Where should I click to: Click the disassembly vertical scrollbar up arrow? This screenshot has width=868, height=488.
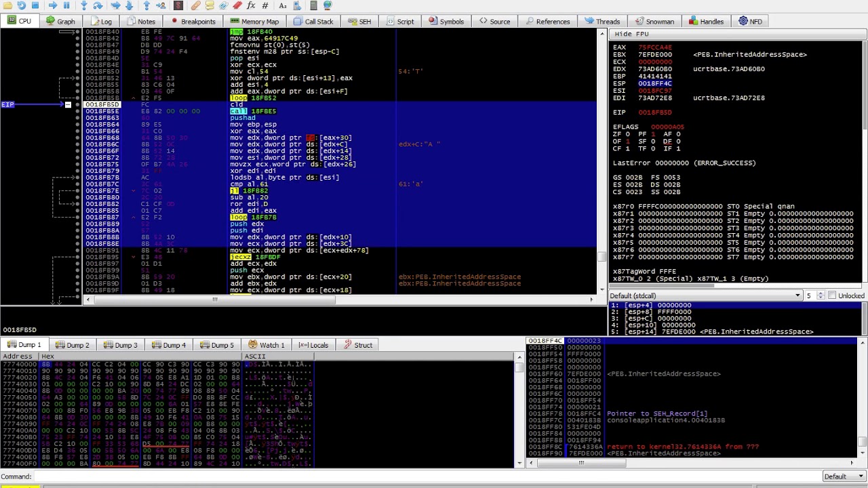[x=602, y=33]
